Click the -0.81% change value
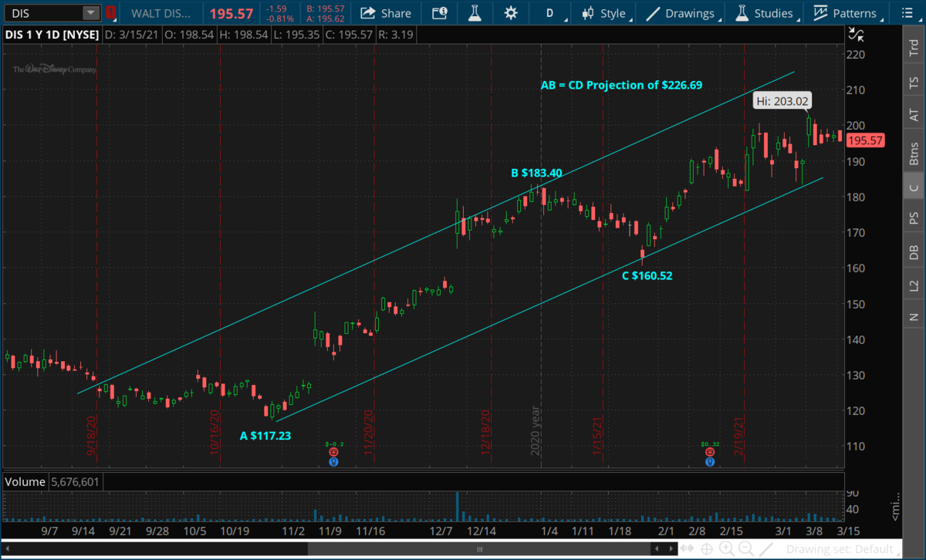Screen dimensions: 926x560 (279, 19)
